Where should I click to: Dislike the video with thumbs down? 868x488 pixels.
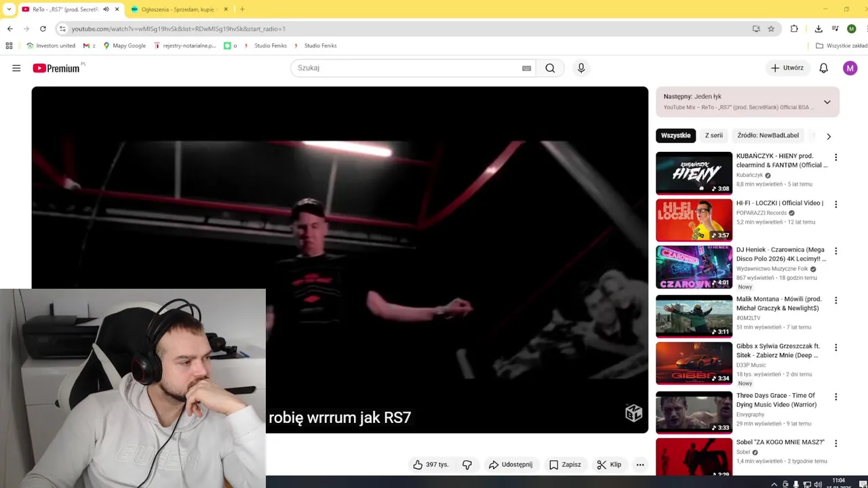click(x=467, y=464)
